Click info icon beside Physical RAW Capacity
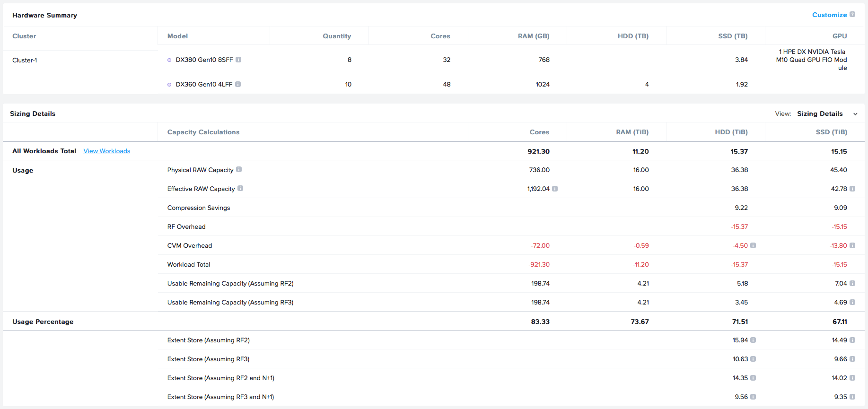 239,169
